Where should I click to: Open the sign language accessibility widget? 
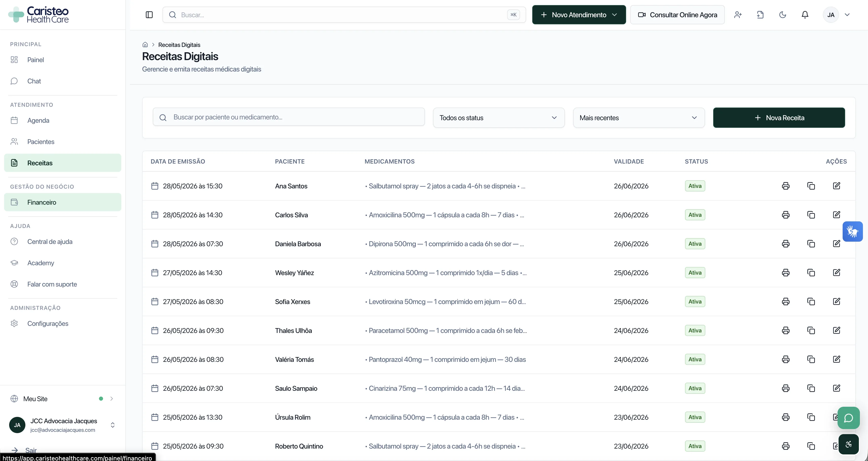[x=853, y=232]
